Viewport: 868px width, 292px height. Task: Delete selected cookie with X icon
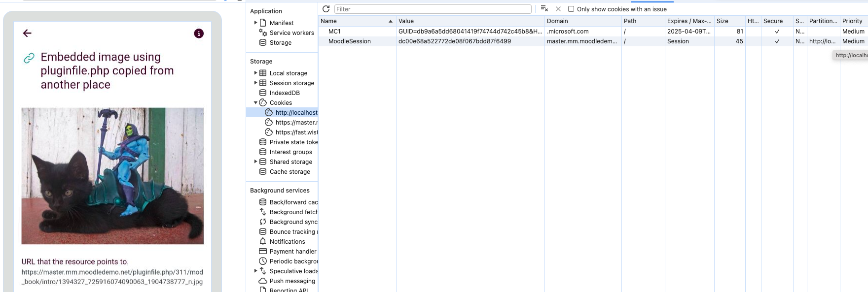(558, 9)
